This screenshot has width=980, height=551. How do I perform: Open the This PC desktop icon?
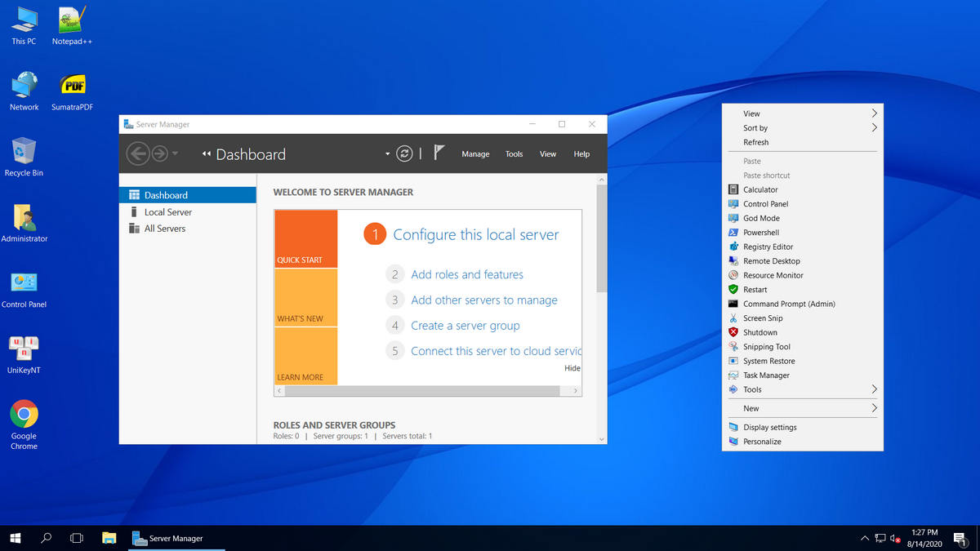click(x=24, y=25)
